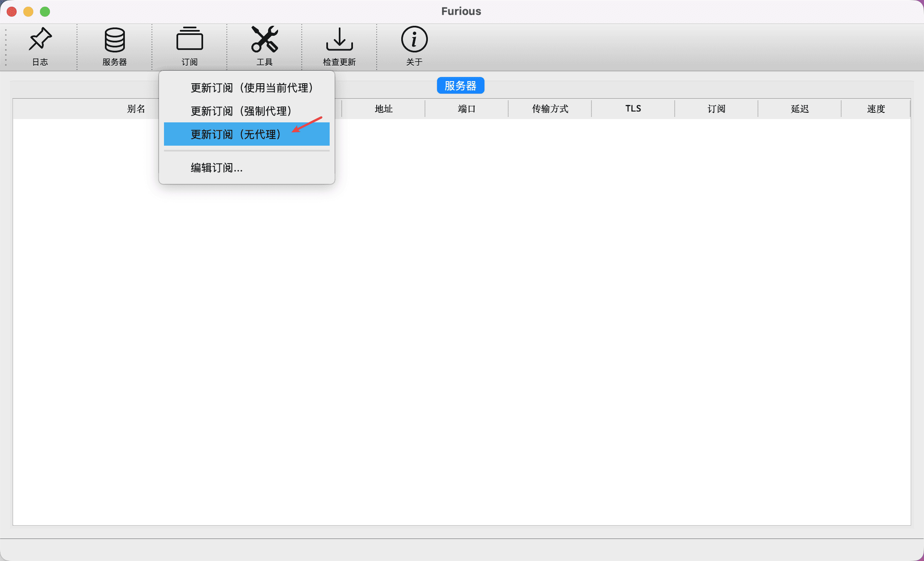Sort by TLS column header
The height and width of the screenshot is (561, 924).
tap(633, 109)
